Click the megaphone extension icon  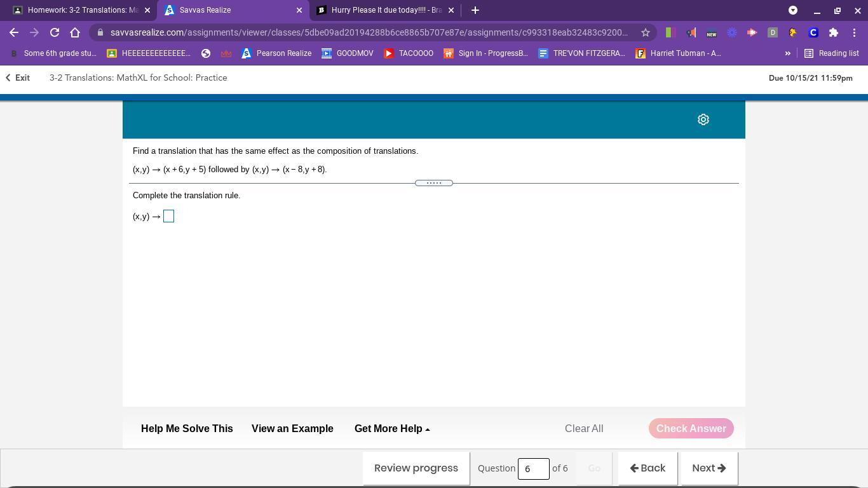click(691, 32)
